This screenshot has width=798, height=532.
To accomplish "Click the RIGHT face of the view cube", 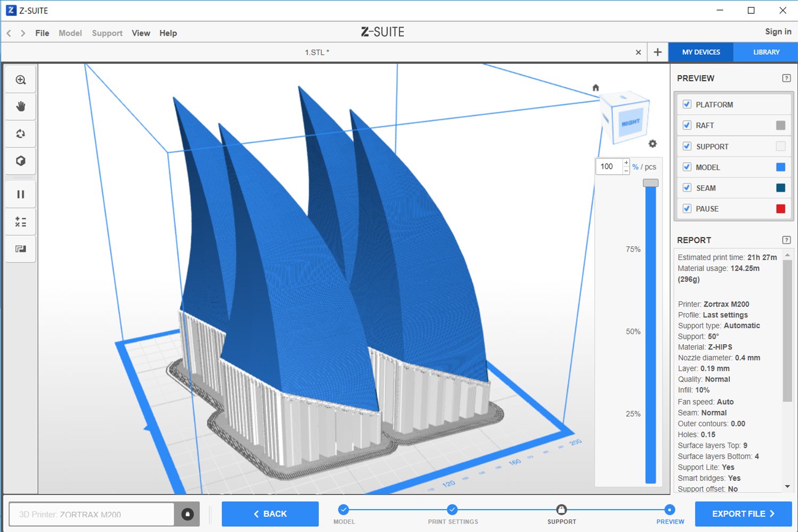I will [x=631, y=122].
